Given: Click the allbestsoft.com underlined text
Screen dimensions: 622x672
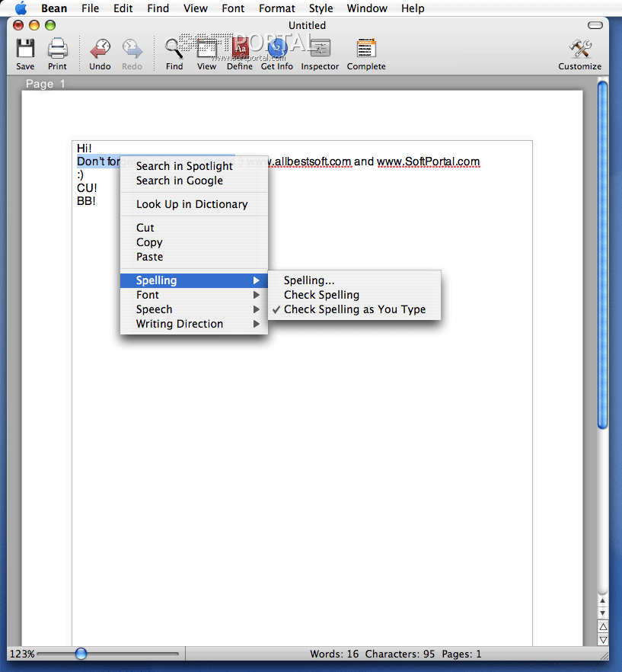Looking at the screenshot, I should pyautogui.click(x=312, y=162).
